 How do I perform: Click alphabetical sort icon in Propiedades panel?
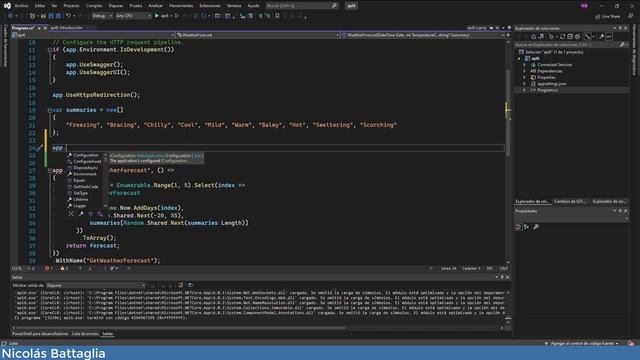[527, 227]
